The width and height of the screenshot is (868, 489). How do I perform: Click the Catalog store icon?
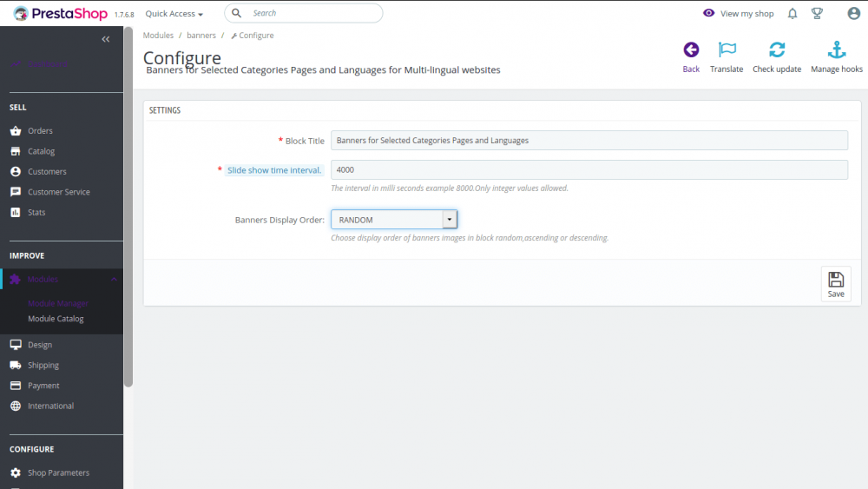coord(16,151)
